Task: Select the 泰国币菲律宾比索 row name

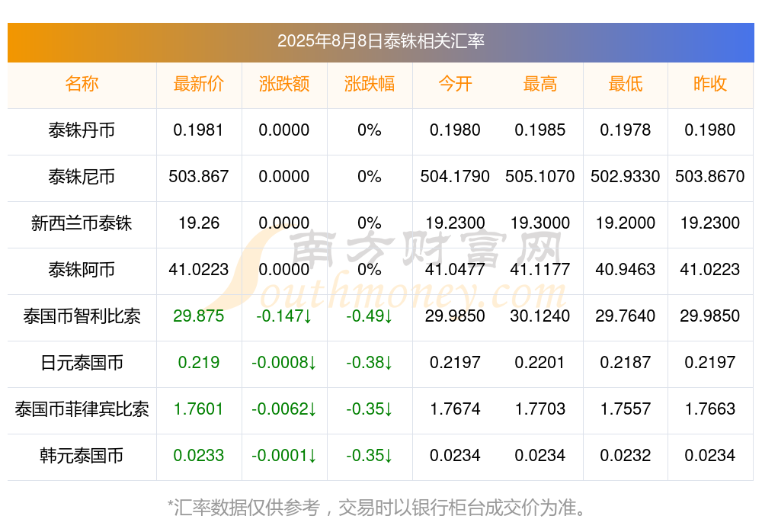Action: [x=82, y=409]
